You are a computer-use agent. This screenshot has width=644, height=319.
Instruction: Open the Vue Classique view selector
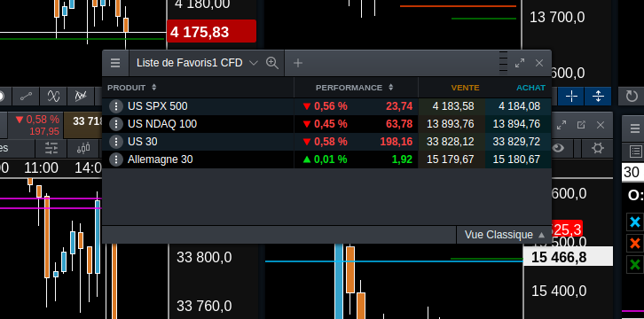505,235
